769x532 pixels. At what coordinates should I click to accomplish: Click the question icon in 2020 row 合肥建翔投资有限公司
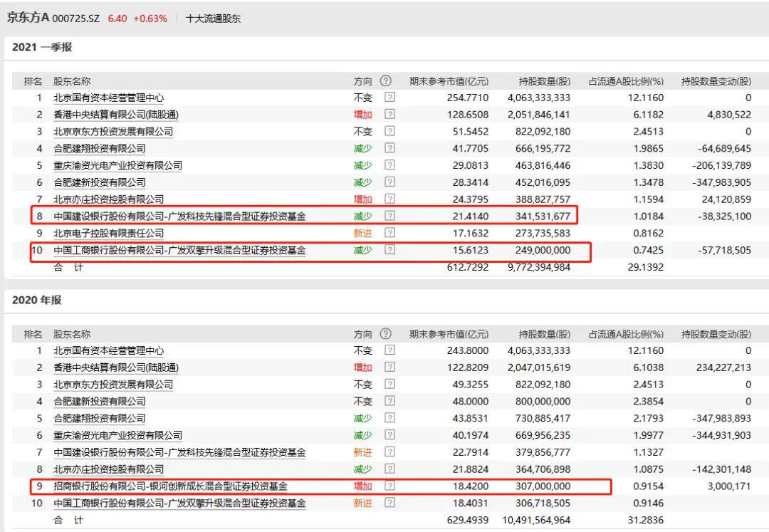click(390, 418)
